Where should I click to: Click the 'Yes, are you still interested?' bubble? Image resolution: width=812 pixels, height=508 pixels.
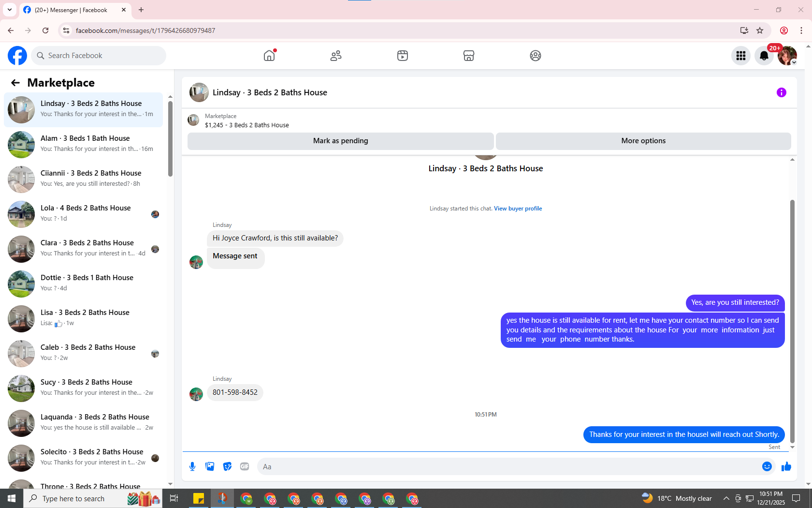coord(735,303)
